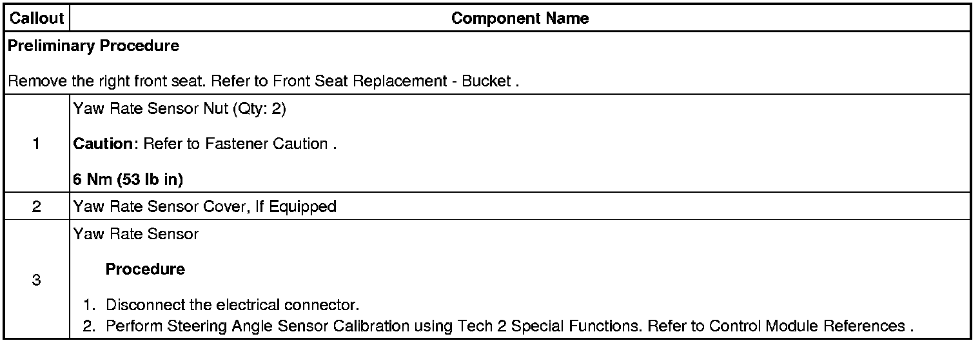Select callout number 3 cell
Viewport: 980px width, 343px height.
click(36, 280)
